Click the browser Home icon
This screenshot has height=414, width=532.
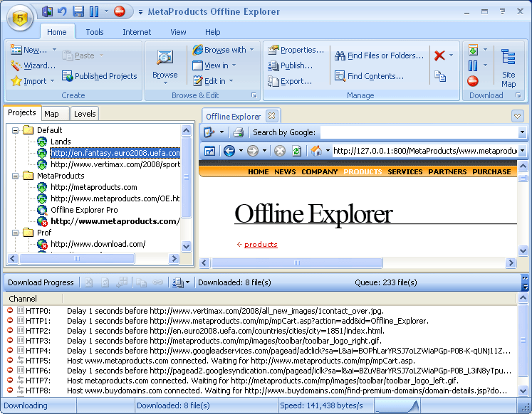(316, 151)
